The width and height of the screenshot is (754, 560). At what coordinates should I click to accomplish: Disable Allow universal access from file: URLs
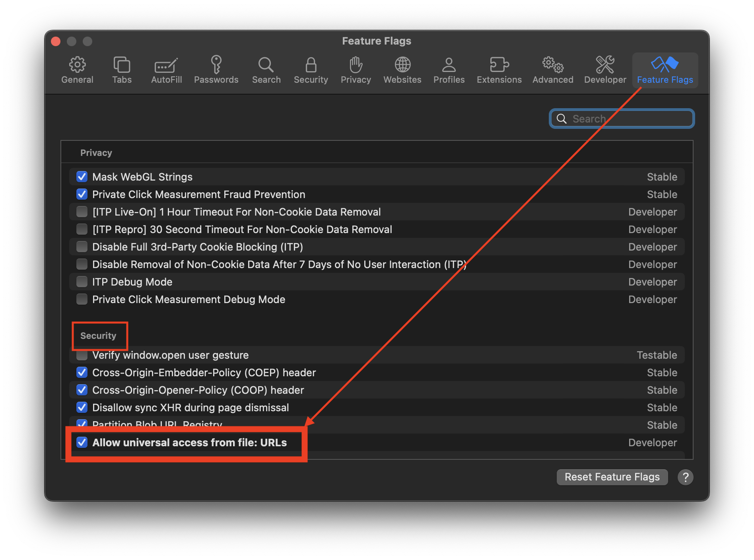coord(82,442)
